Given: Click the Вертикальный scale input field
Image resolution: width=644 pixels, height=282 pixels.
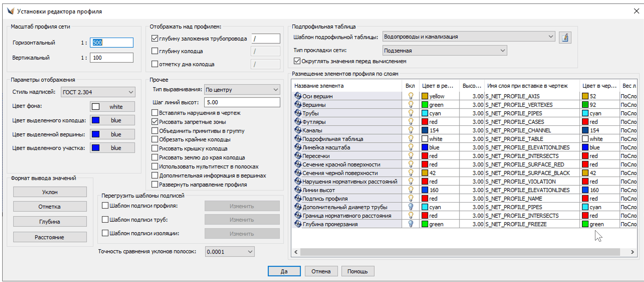Looking at the screenshot, I should point(111,58).
